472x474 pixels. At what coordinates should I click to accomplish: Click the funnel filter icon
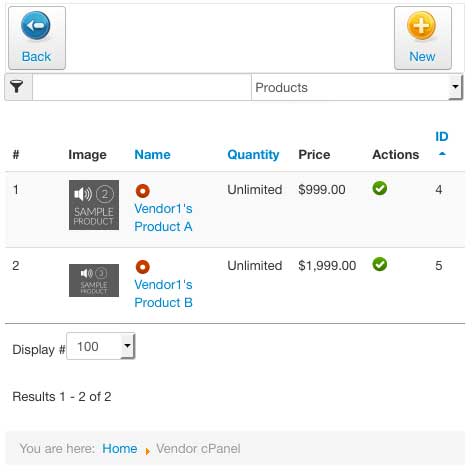click(x=17, y=87)
